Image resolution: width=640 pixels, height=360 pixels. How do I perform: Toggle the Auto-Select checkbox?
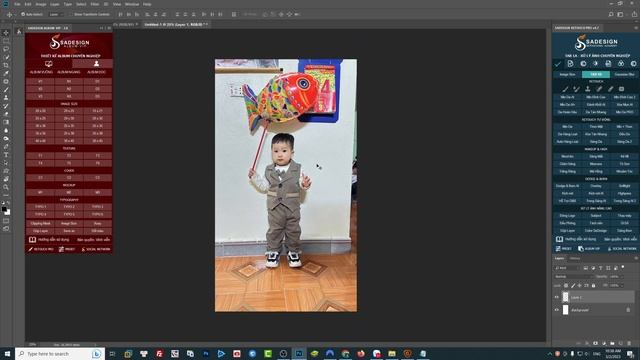coord(23,14)
